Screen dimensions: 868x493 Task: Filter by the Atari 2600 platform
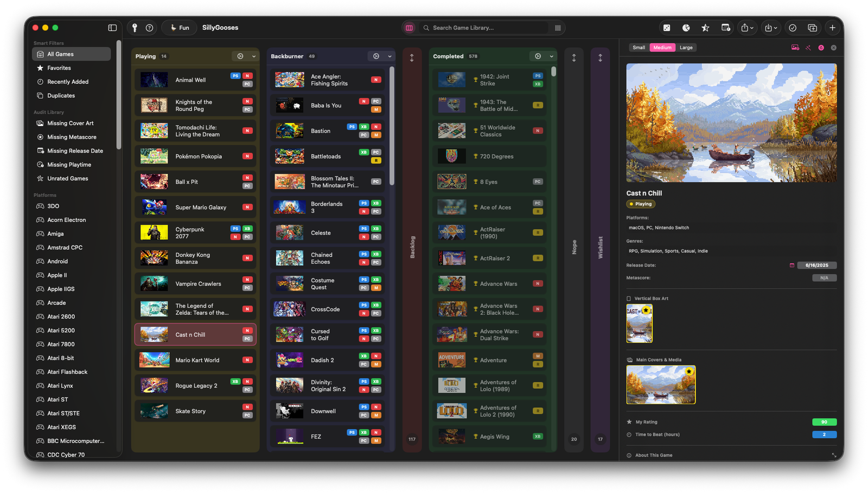point(71,317)
